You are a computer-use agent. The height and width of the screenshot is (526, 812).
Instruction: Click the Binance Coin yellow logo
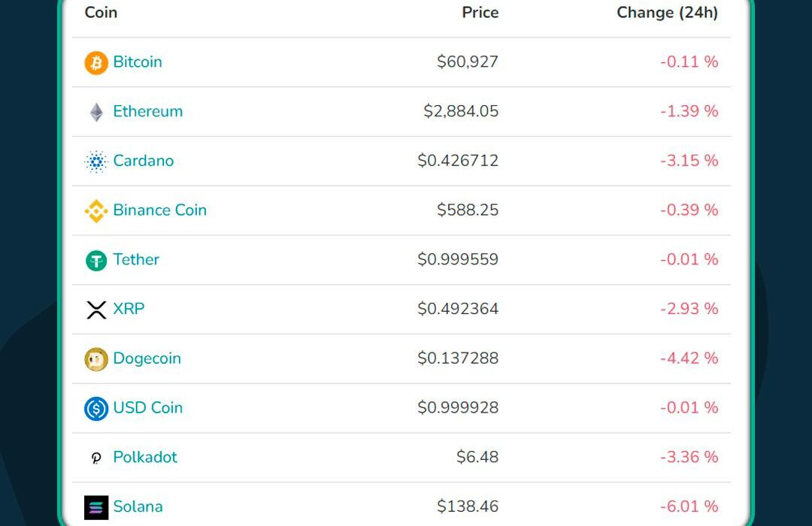(96, 211)
